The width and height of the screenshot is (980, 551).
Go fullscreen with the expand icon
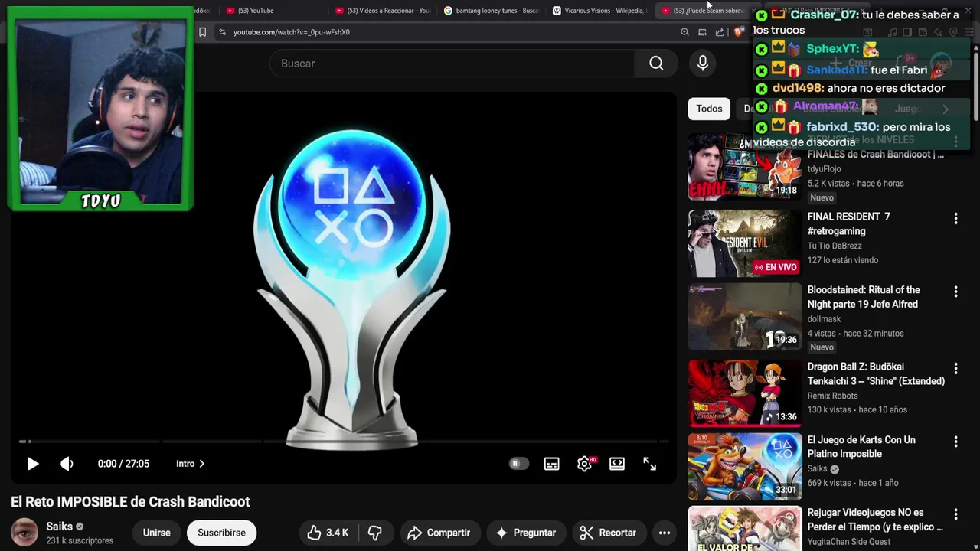point(649,464)
